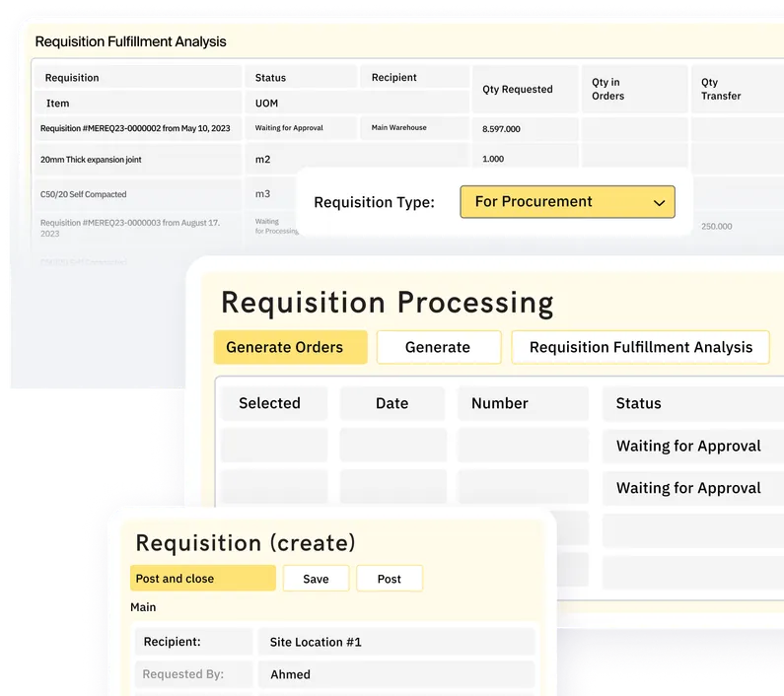
Task: Click the 250.000 Qty Transfer cell
Action: (x=717, y=226)
